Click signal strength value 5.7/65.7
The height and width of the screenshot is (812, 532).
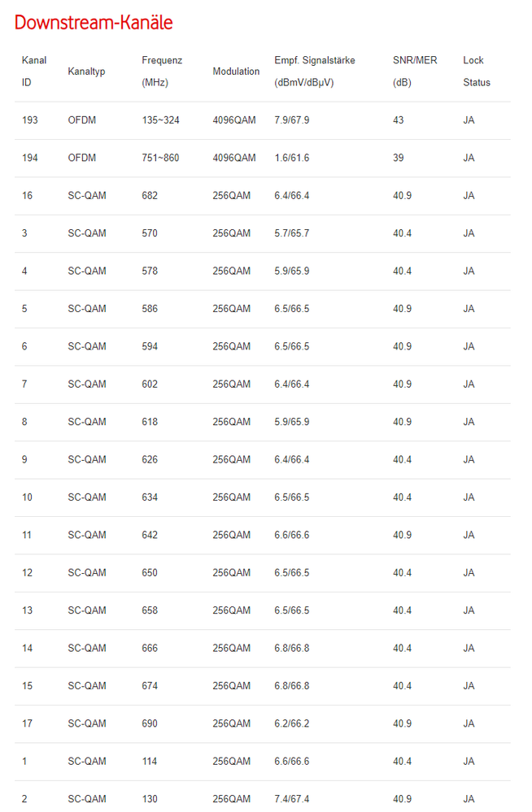tap(292, 233)
